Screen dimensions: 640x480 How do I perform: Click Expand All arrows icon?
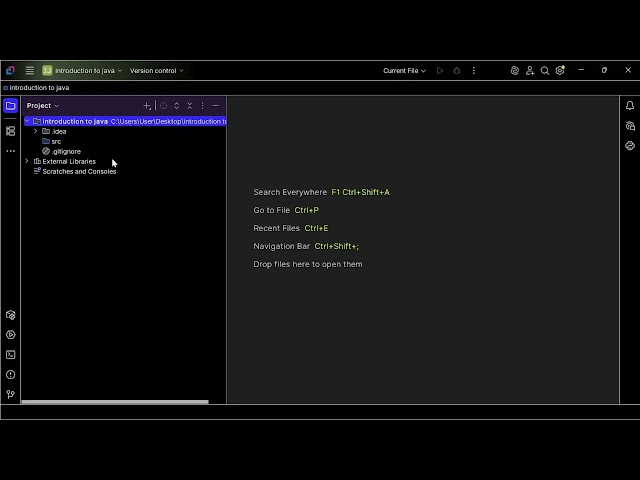point(177,106)
